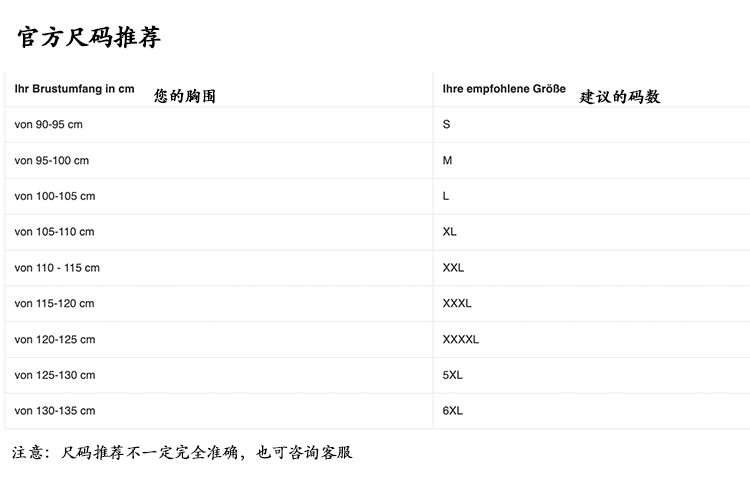Click the von 105-110 cm row
This screenshot has height=494, width=750.
[x=55, y=232]
